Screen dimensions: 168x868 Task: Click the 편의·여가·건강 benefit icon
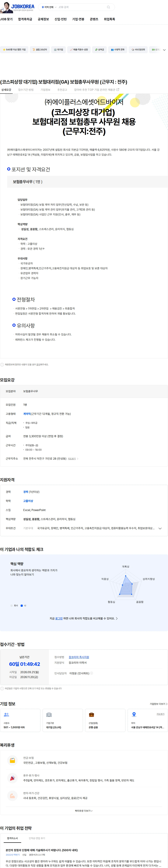click(x=12, y=796)
